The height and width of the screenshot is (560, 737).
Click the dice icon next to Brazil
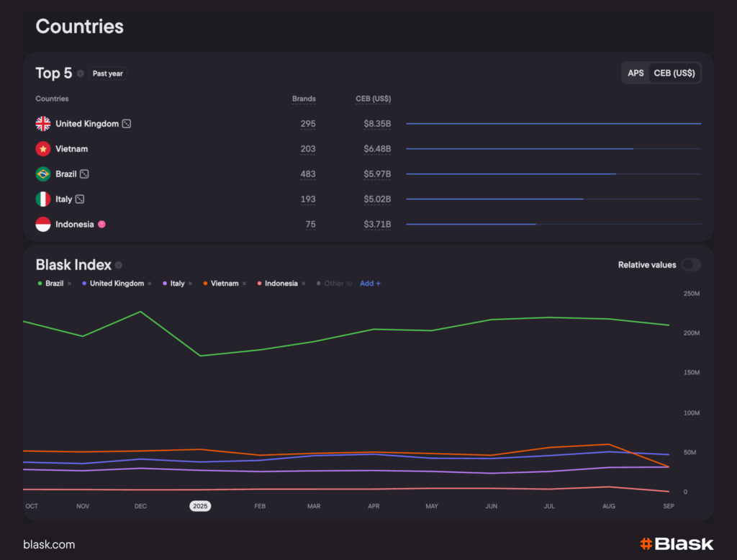84,174
